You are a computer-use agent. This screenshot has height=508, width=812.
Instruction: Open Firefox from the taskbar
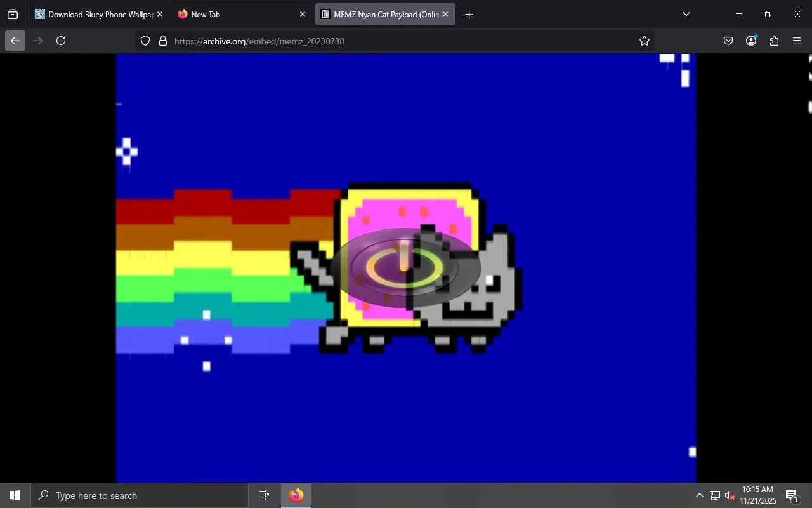(296, 495)
